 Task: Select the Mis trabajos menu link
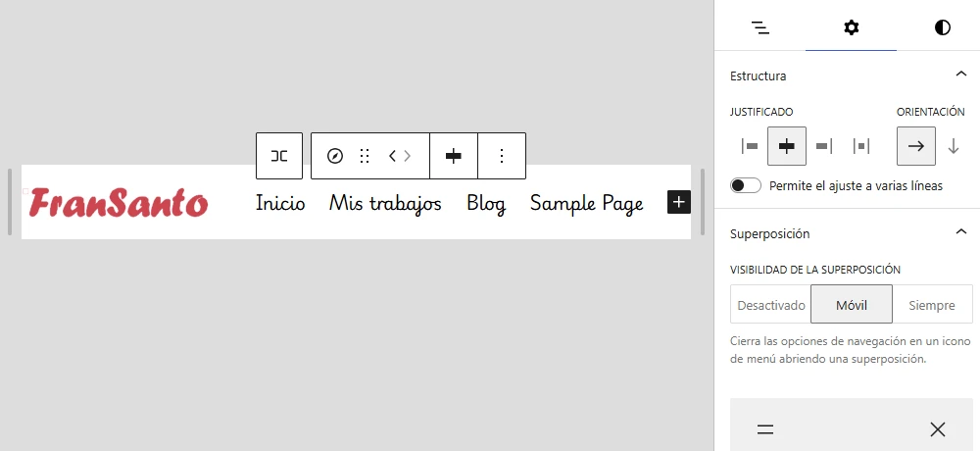(385, 203)
